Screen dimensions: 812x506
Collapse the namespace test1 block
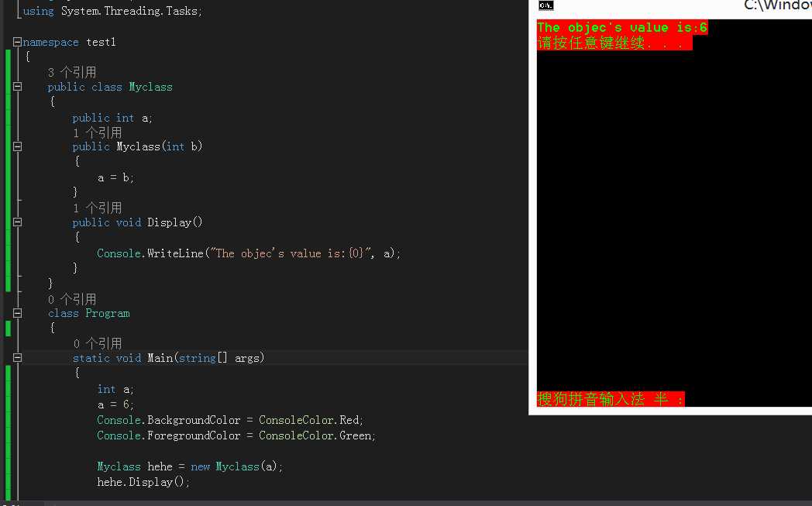coord(17,42)
